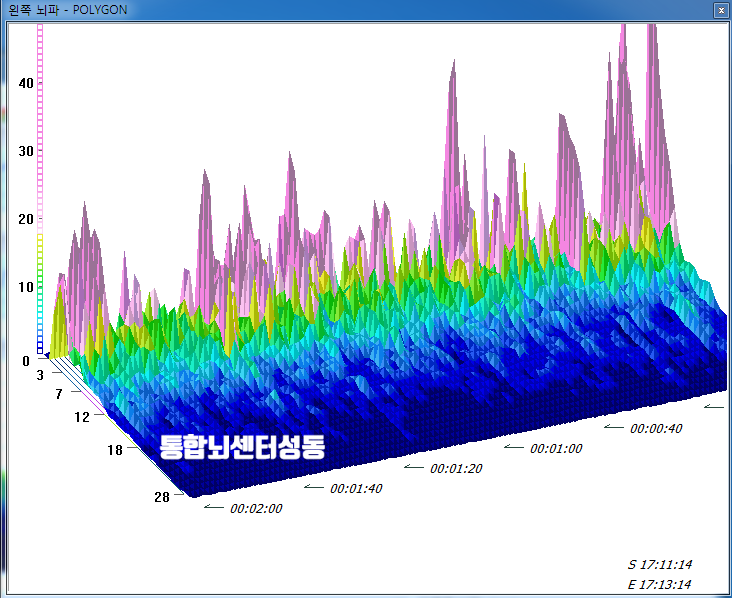Image resolution: width=732 pixels, height=598 pixels.
Task: Click the frequency axis label 28
Action: [161, 497]
